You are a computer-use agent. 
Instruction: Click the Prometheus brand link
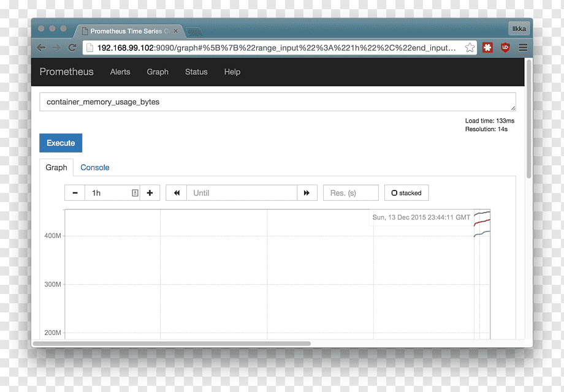[x=67, y=72]
